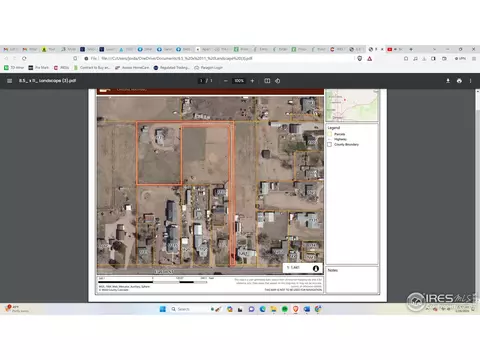480x360 pixels.
Task: Open the browser extensions icon
Action: coord(406,58)
